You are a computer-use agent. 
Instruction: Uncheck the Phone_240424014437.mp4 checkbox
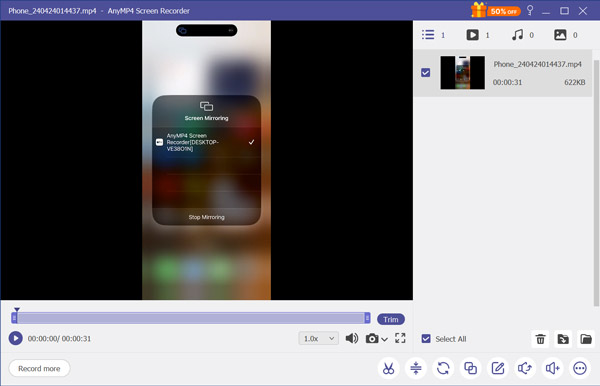426,72
